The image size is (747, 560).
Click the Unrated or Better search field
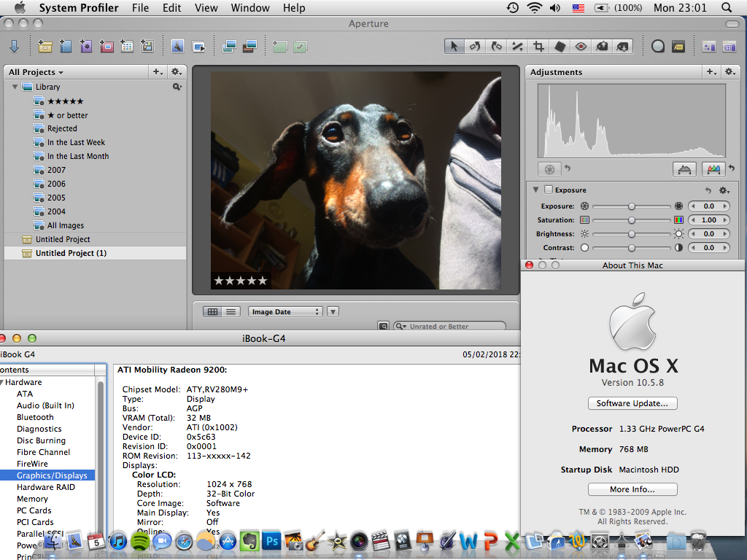click(449, 326)
